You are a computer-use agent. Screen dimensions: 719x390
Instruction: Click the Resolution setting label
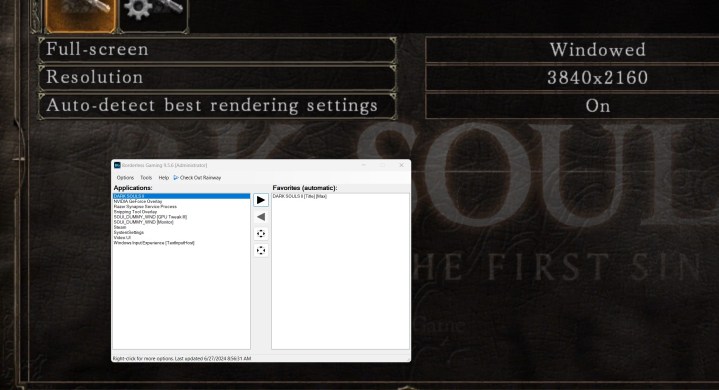[x=217, y=77]
